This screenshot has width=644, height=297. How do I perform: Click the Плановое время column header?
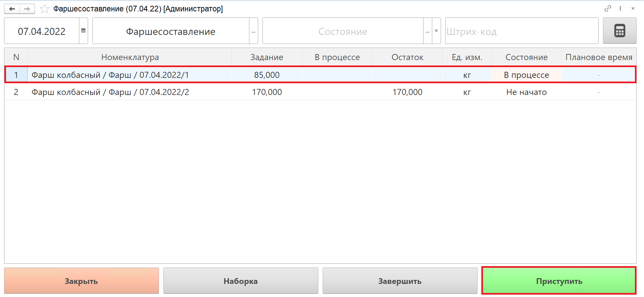[598, 57]
